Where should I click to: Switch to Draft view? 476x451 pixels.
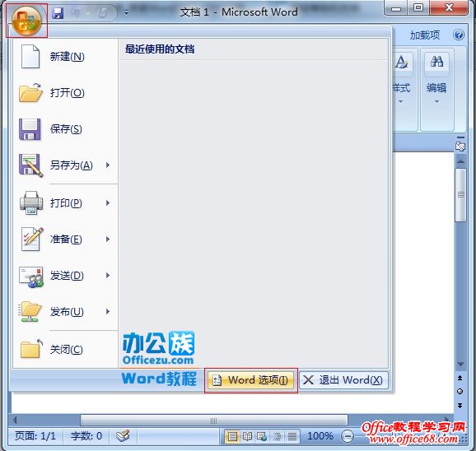(292, 436)
